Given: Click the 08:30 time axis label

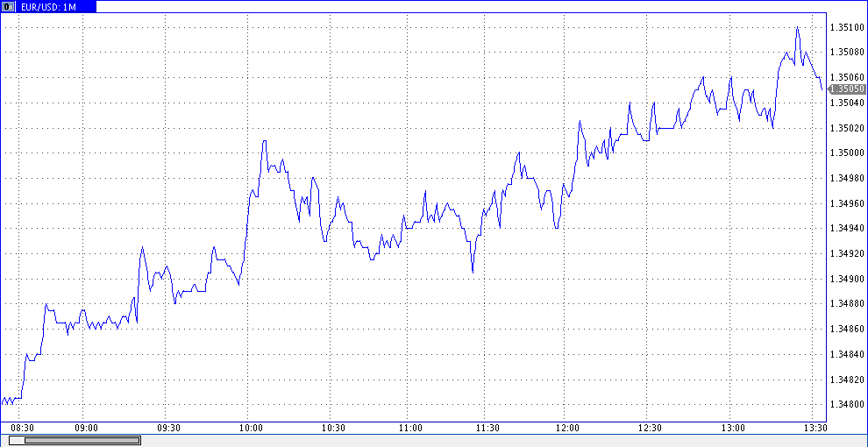Looking at the screenshot, I should 24,429.
